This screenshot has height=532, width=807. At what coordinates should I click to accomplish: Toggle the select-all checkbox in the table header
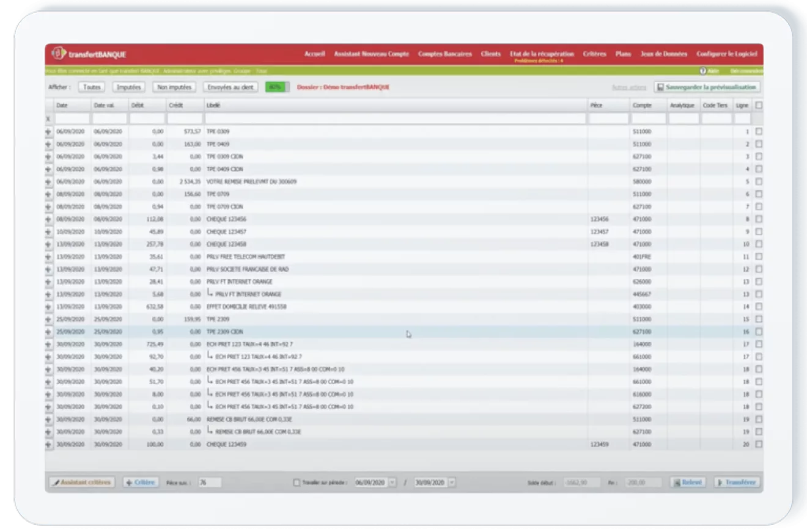pos(759,105)
